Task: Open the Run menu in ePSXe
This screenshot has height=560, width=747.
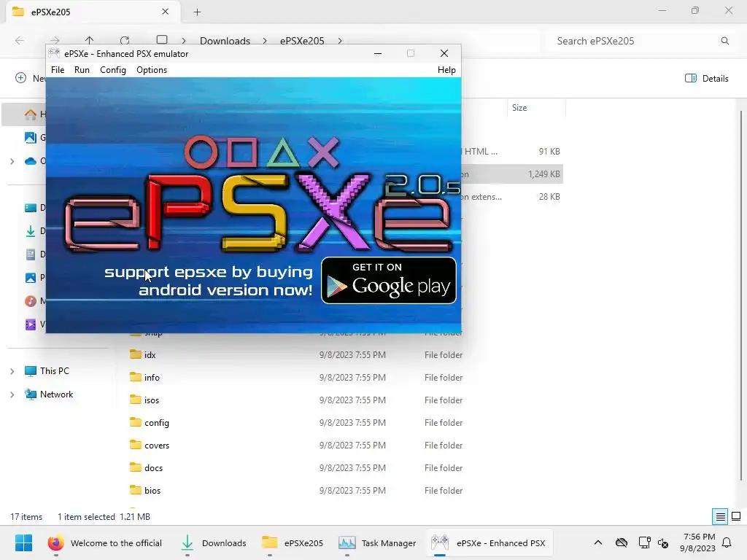Action: (82, 69)
